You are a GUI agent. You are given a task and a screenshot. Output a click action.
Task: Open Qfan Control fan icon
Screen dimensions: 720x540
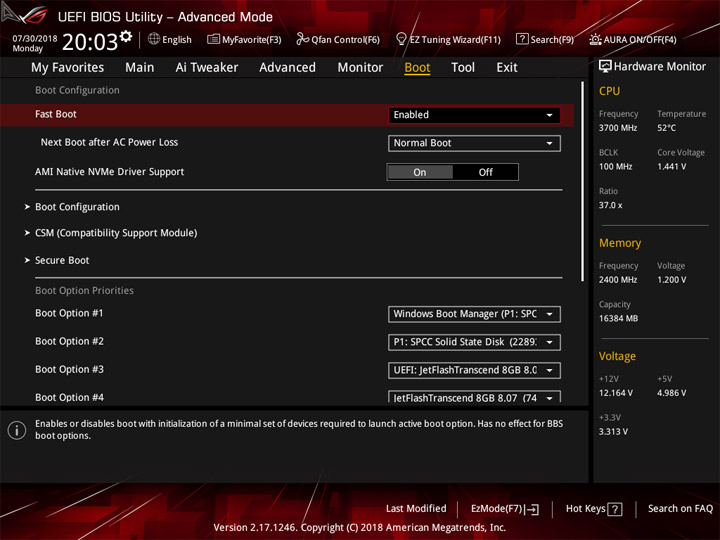tap(302, 39)
